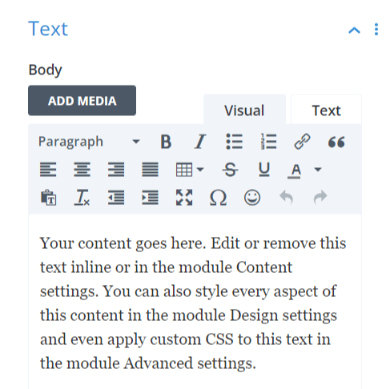Open the text color dropdown arrow
390x389 pixels.
coord(318,169)
